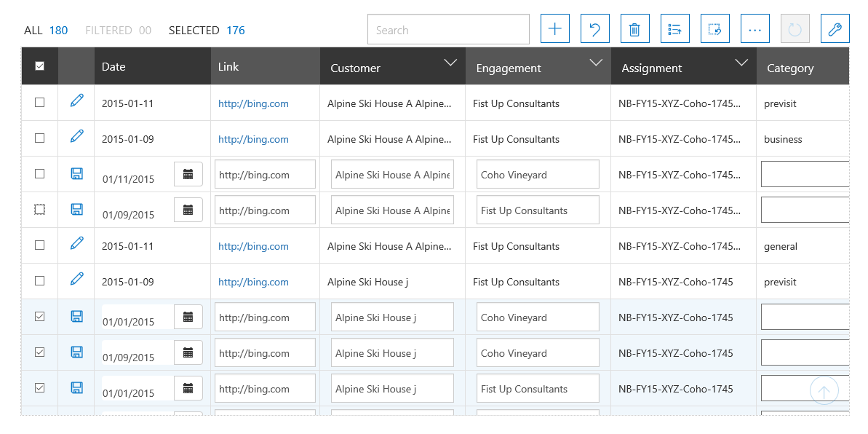The image size is (868, 434).
Task: Uncheck the 01/01/2015 Fist Up row checkbox
Action: 39,387
